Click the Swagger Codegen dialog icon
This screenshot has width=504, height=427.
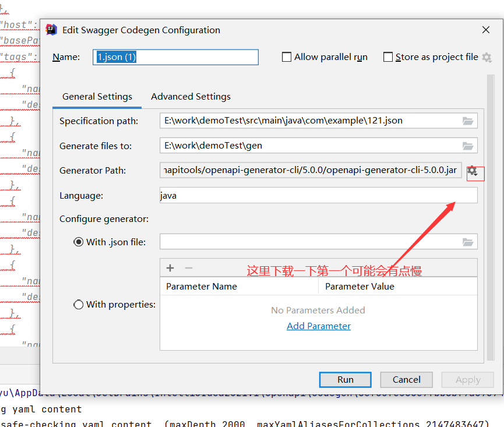pyautogui.click(x=51, y=30)
